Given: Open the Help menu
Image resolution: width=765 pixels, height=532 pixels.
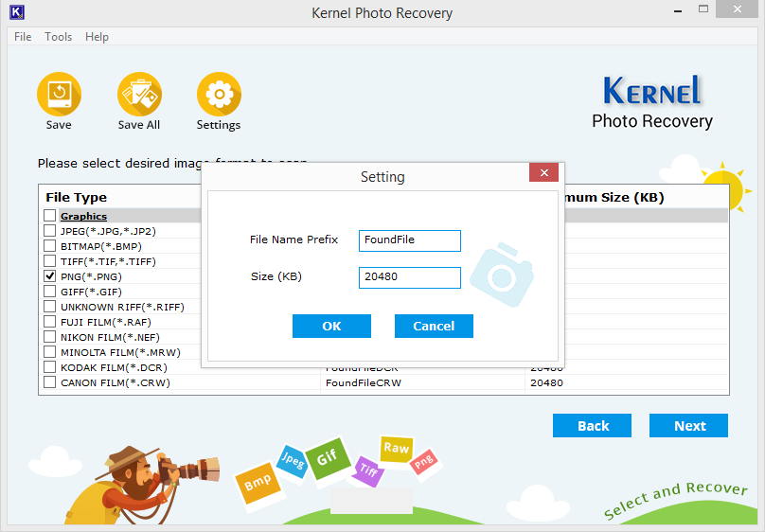Looking at the screenshot, I should point(97,37).
